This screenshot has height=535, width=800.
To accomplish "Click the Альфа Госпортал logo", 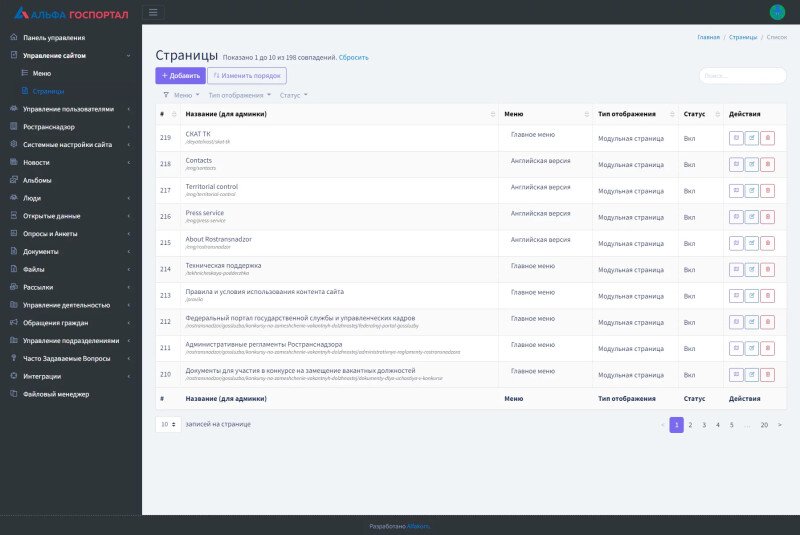I will [x=71, y=13].
